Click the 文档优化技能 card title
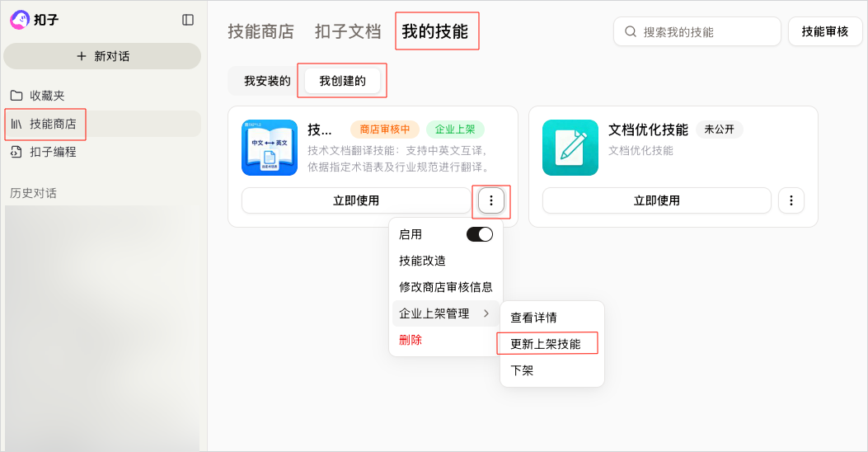The height and width of the screenshot is (452, 868). tap(648, 129)
